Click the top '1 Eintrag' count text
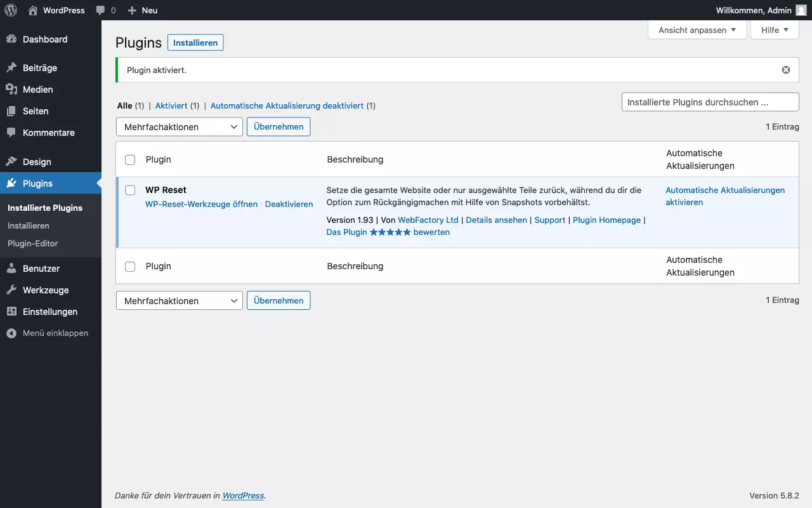The height and width of the screenshot is (508, 812). pos(782,127)
